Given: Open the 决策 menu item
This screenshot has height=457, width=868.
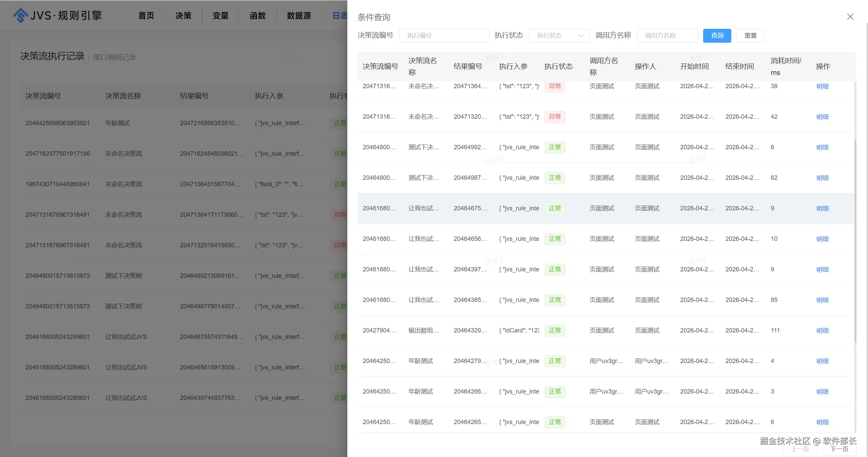Looking at the screenshot, I should click(x=184, y=16).
